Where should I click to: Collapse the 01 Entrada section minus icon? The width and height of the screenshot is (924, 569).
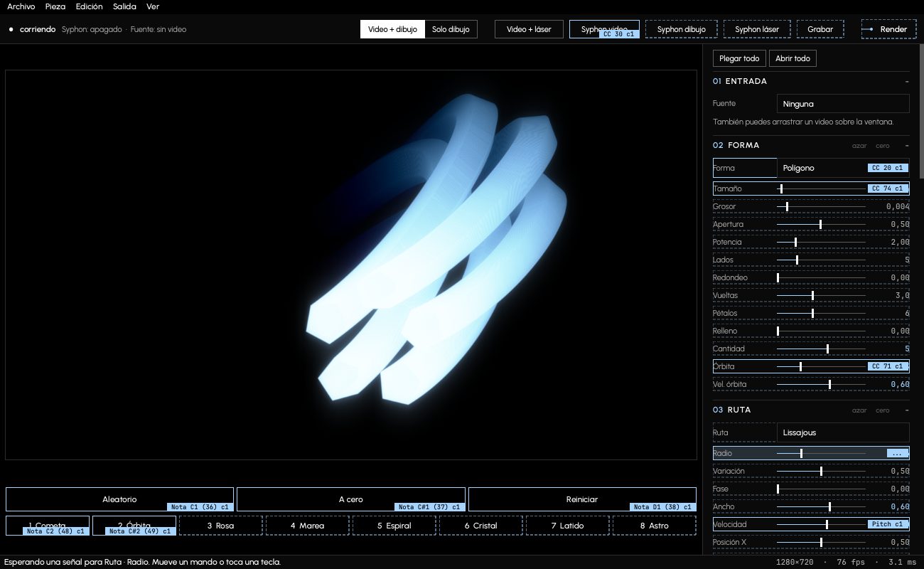tap(907, 81)
